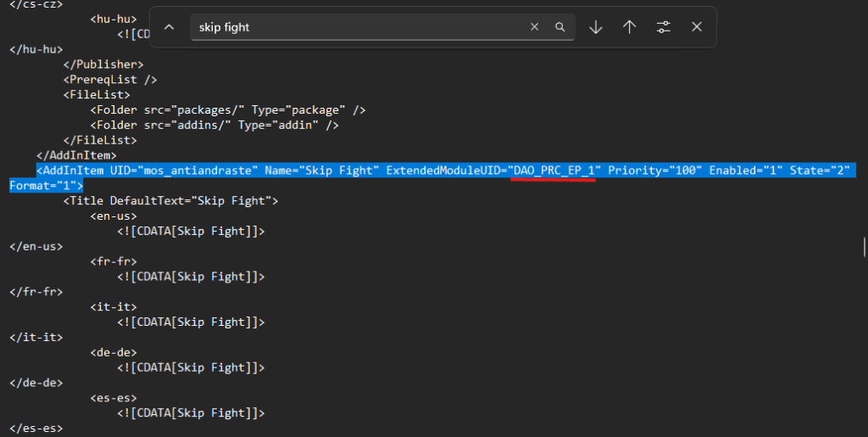Close the find bar
Image resolution: width=868 pixels, height=437 pixels.
click(697, 27)
